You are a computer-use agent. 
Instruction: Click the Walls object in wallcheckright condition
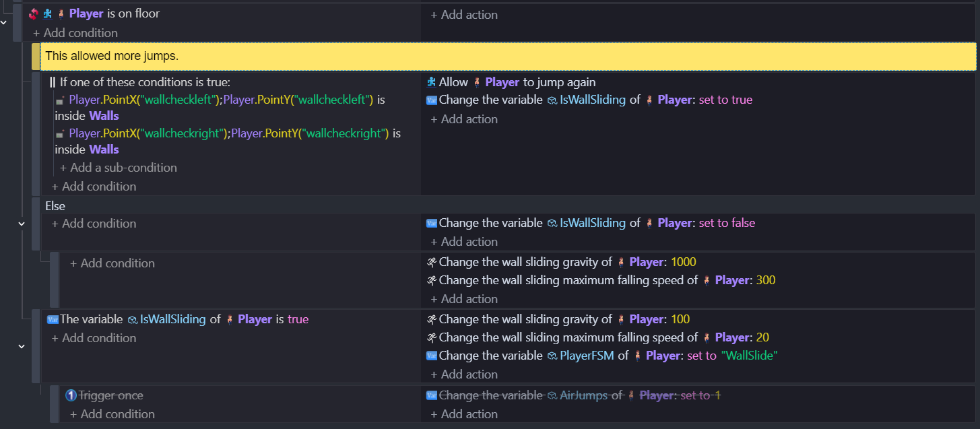tap(104, 150)
